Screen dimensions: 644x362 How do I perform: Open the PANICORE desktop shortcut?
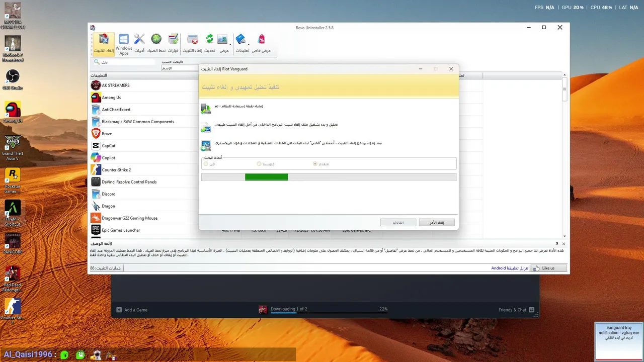coord(13,244)
